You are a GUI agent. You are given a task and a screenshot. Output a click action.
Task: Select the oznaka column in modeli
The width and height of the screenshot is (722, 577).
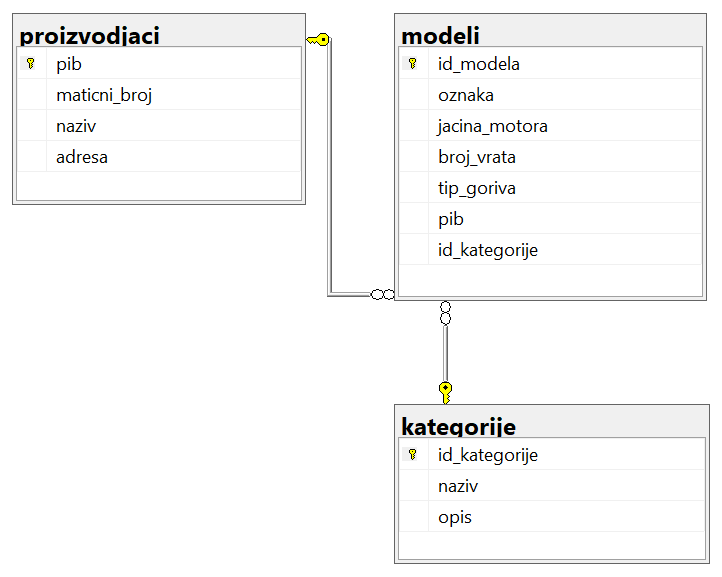pos(550,95)
